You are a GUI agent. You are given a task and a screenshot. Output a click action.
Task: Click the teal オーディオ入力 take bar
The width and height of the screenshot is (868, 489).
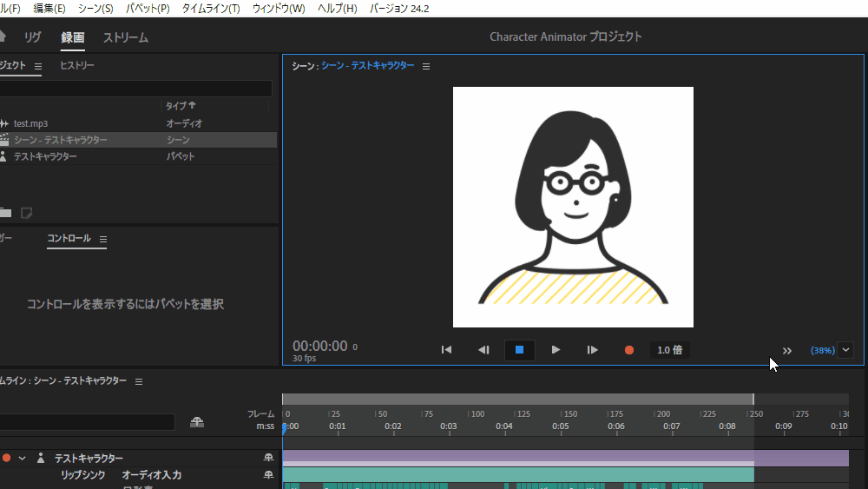click(518, 474)
